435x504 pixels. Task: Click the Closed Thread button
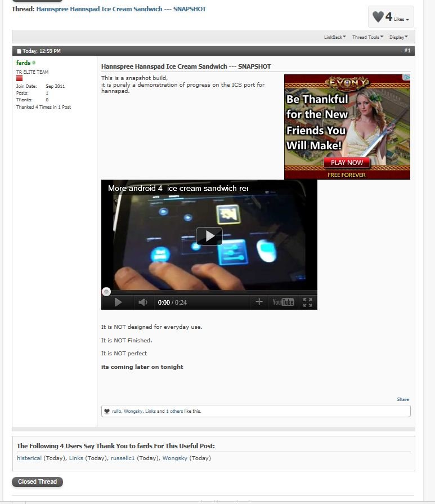tap(37, 481)
